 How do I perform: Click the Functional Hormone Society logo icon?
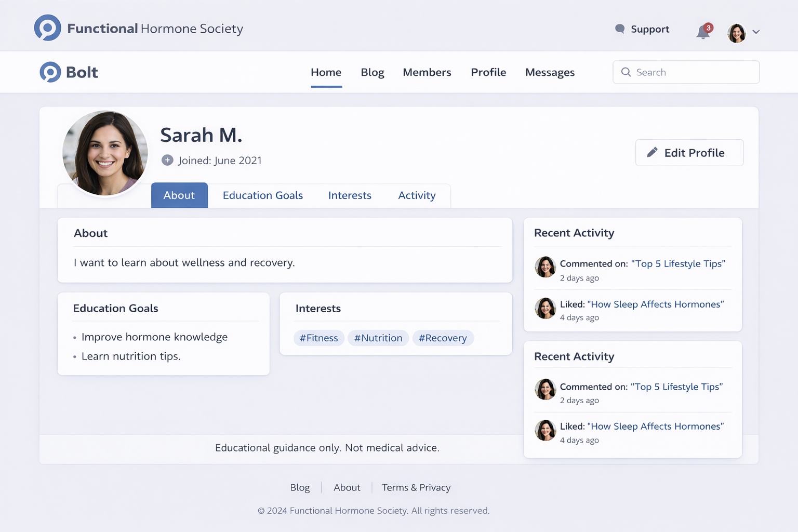pos(48,28)
